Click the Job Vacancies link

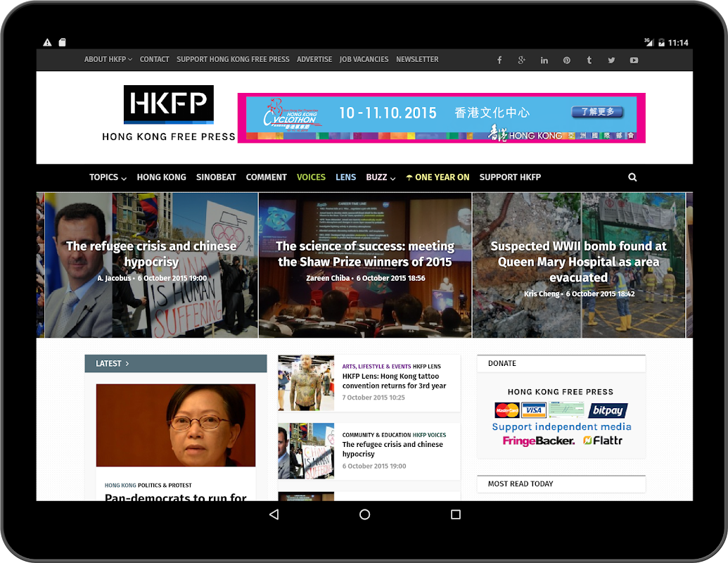click(364, 59)
